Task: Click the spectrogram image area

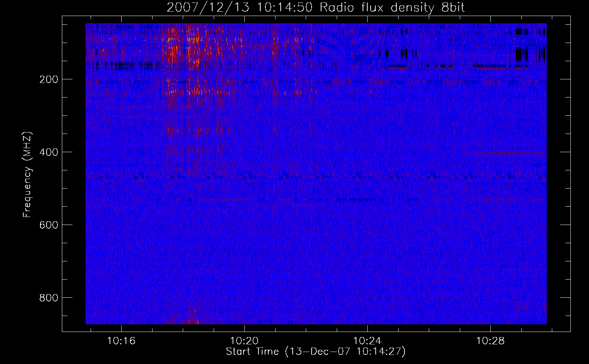Action: 316,174
